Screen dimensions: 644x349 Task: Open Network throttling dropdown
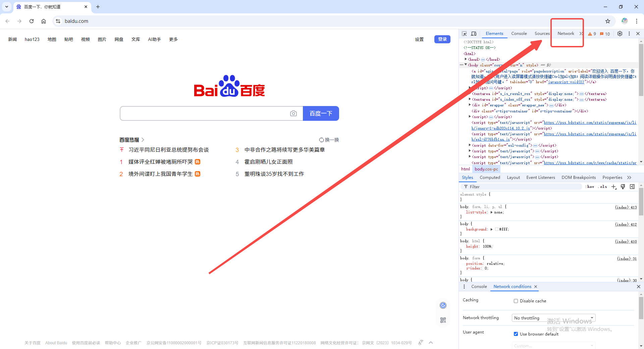[554, 318]
